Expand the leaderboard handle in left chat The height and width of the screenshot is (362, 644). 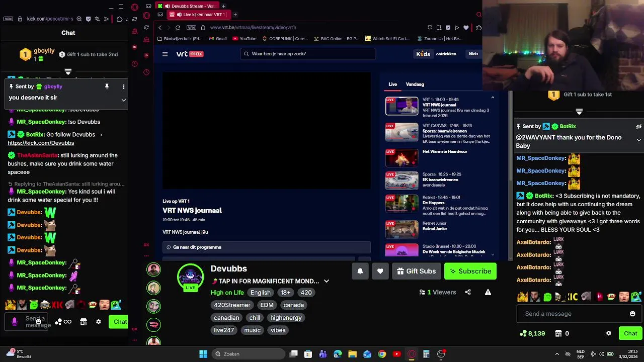click(68, 72)
